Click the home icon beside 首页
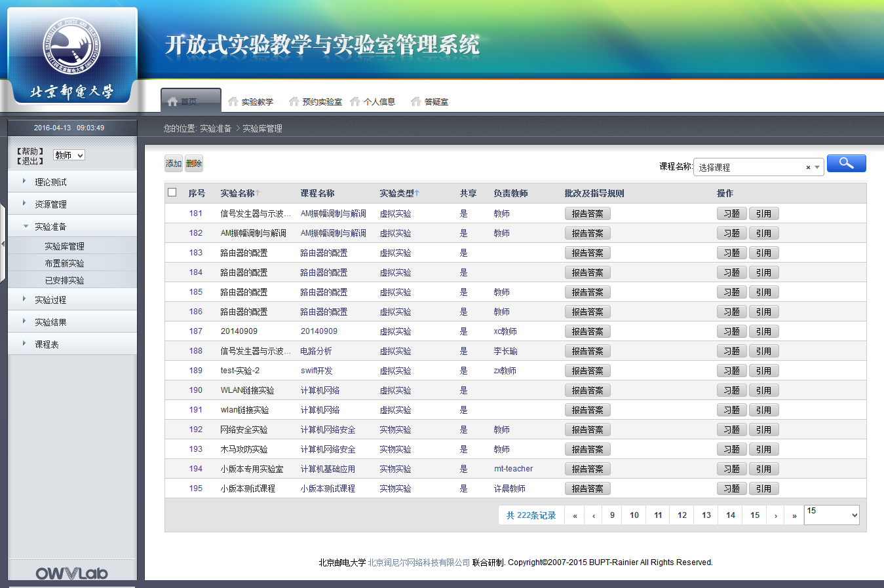This screenshot has height=588, width=884. tap(172, 101)
